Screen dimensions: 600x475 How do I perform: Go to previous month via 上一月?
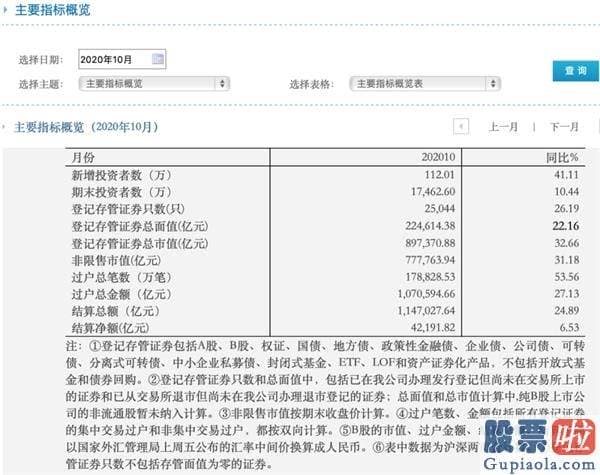(x=503, y=127)
